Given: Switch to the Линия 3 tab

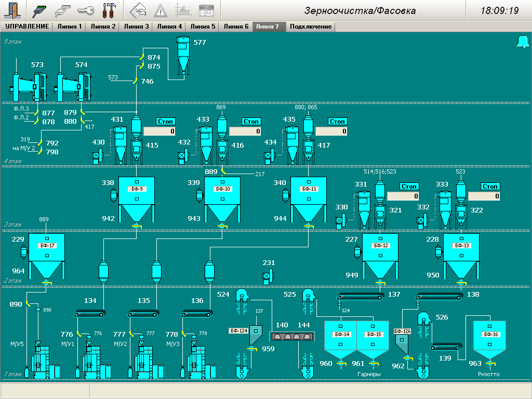Looking at the screenshot, I should pyautogui.click(x=137, y=26).
